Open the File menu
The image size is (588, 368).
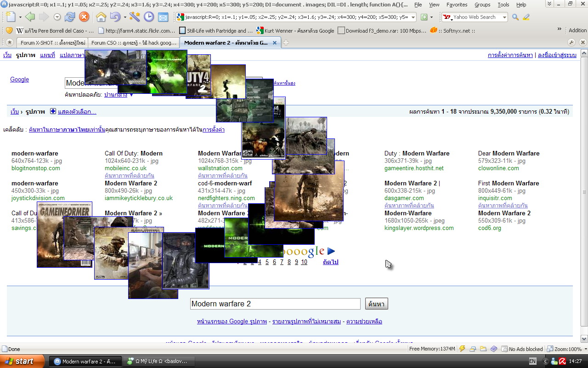click(x=418, y=5)
